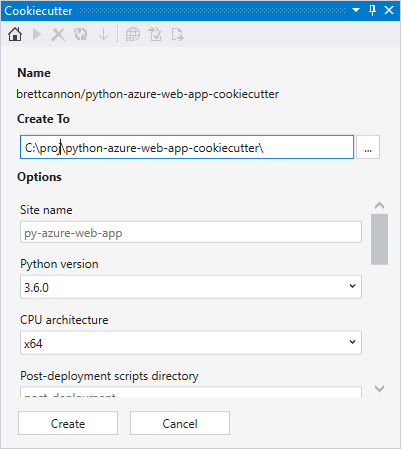Click the Update template icon with circular arrows

tap(81, 34)
